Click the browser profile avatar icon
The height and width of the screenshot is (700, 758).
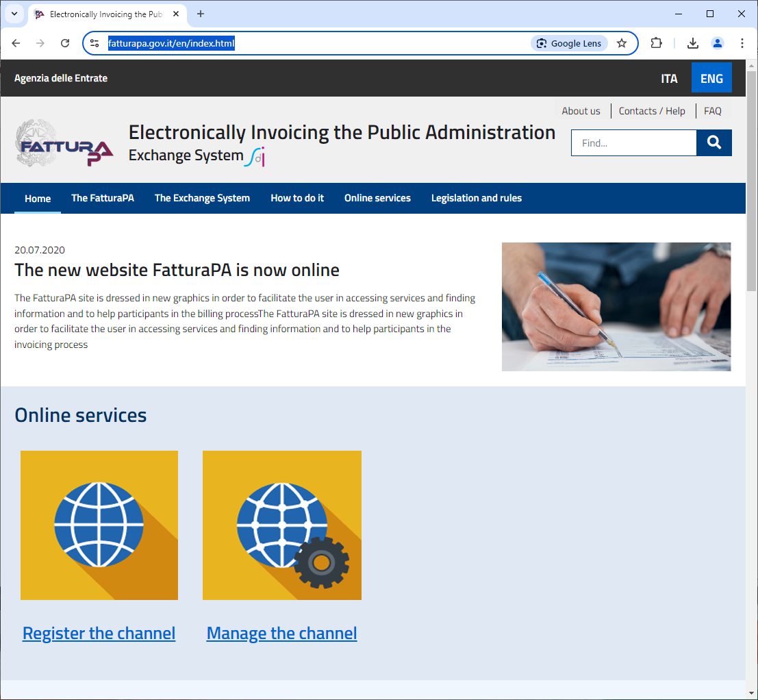[x=718, y=43]
